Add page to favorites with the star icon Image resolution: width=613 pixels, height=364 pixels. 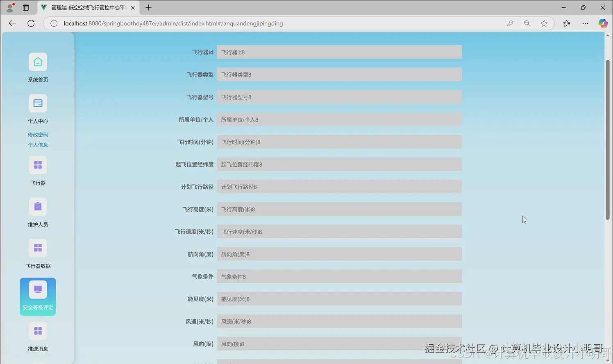tap(544, 23)
